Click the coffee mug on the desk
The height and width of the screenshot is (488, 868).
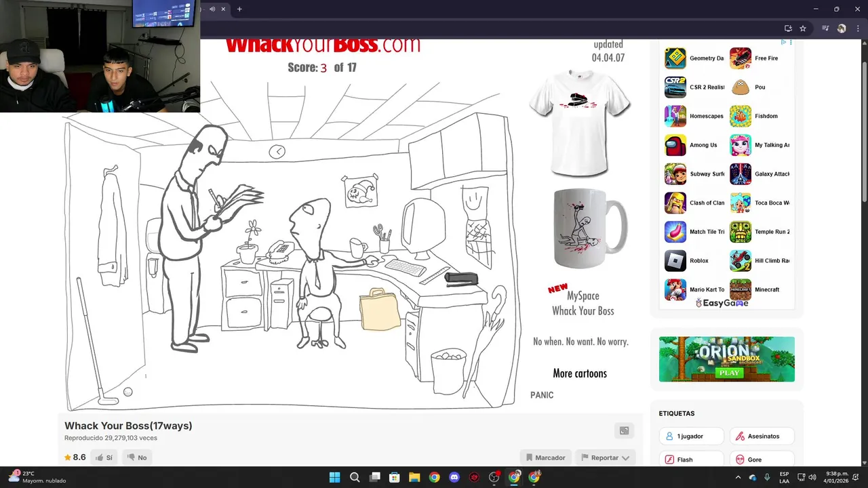(x=359, y=247)
